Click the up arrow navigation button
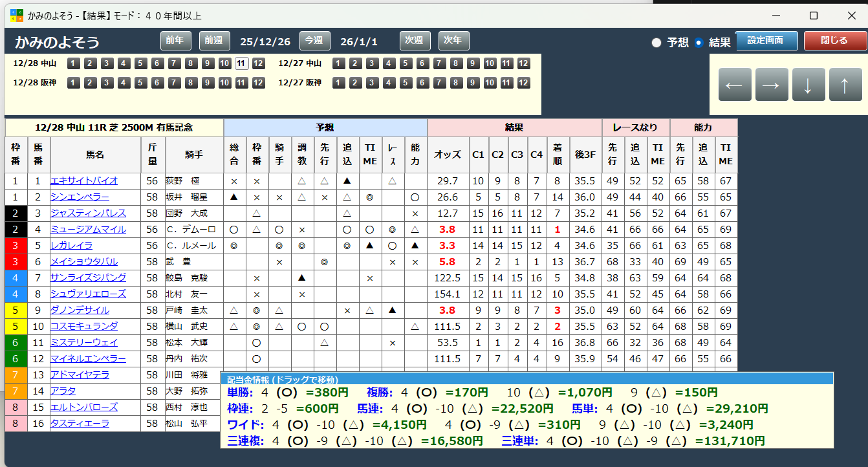Image resolution: width=868 pixels, height=467 pixels. [x=845, y=85]
